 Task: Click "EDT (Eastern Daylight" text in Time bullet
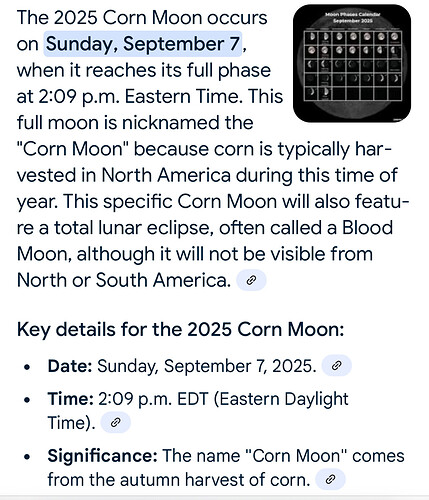[x=263, y=399]
